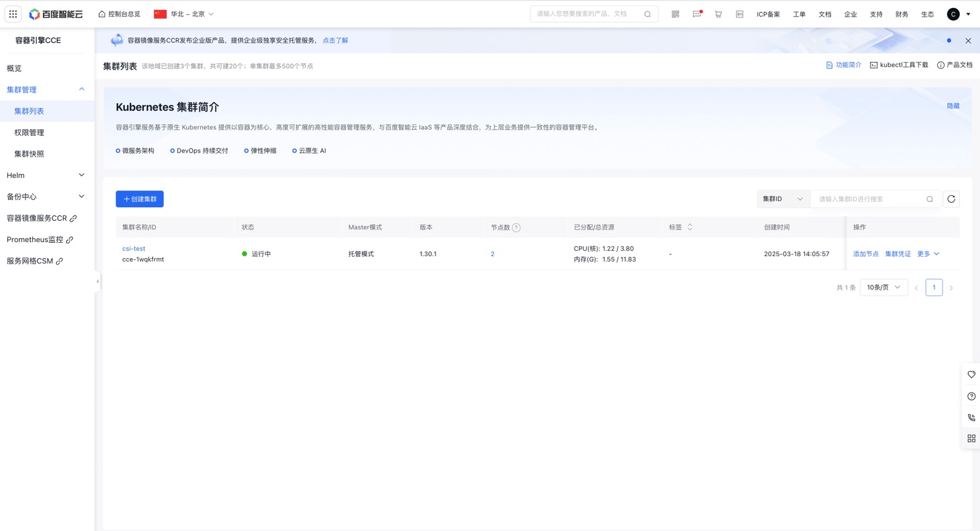This screenshot has width=980, height=531.
Task: Open the phone support icon on right rail
Action: coord(971,417)
